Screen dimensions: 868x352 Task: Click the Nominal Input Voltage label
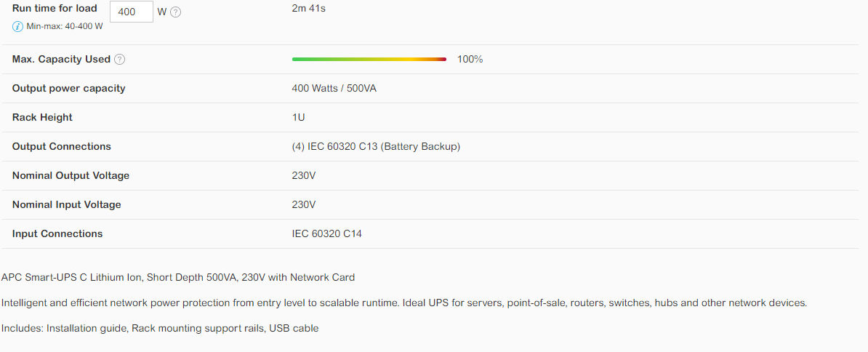(66, 205)
